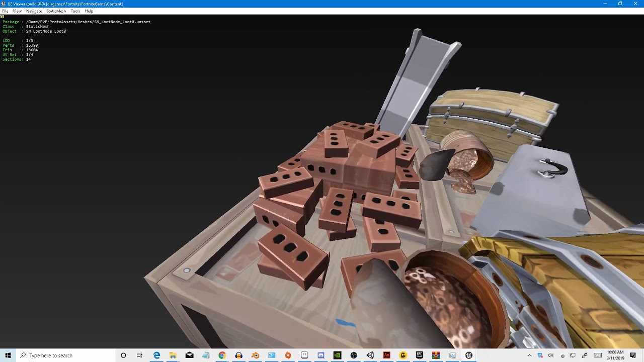This screenshot has width=644, height=362.
Task: Open Blender from the taskbar
Action: (255, 355)
